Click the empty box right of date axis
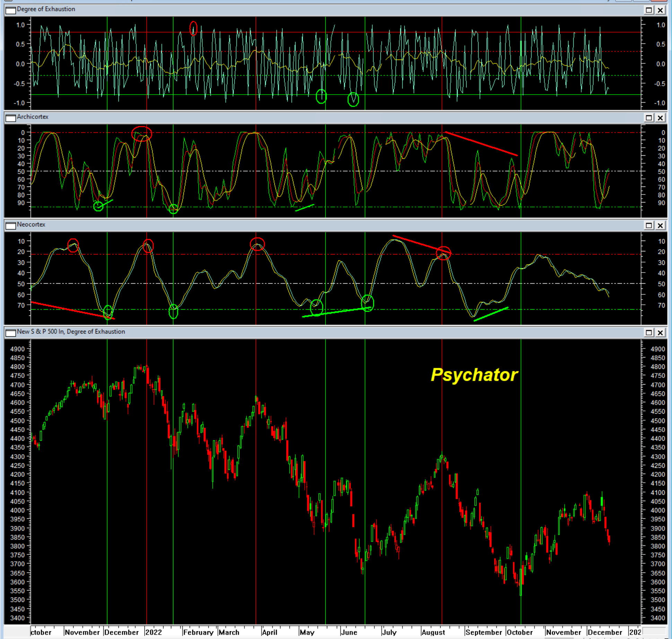The width and height of the screenshot is (672, 639). 654,631
